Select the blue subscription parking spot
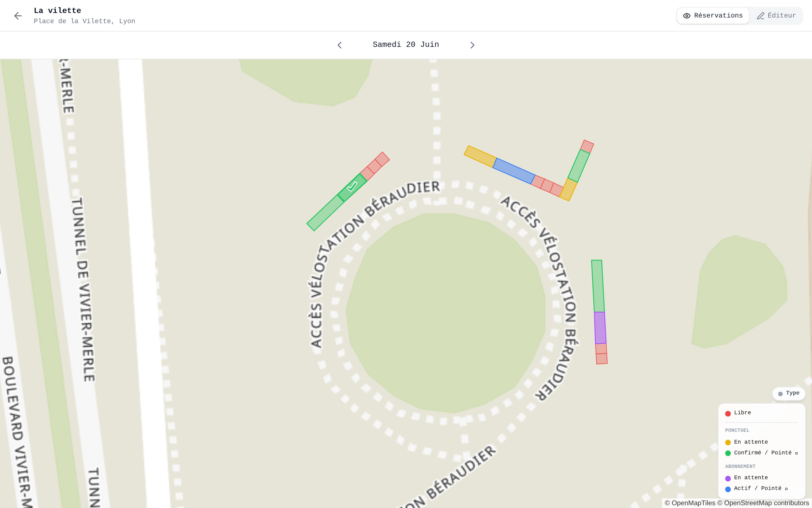Image resolution: width=812 pixels, height=508 pixels. pyautogui.click(x=514, y=171)
